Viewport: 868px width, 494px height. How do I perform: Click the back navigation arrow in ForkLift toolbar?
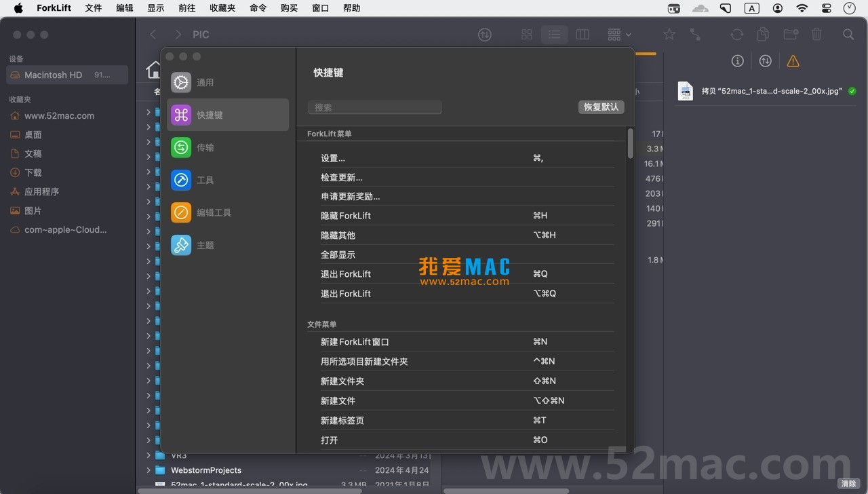[x=153, y=35]
